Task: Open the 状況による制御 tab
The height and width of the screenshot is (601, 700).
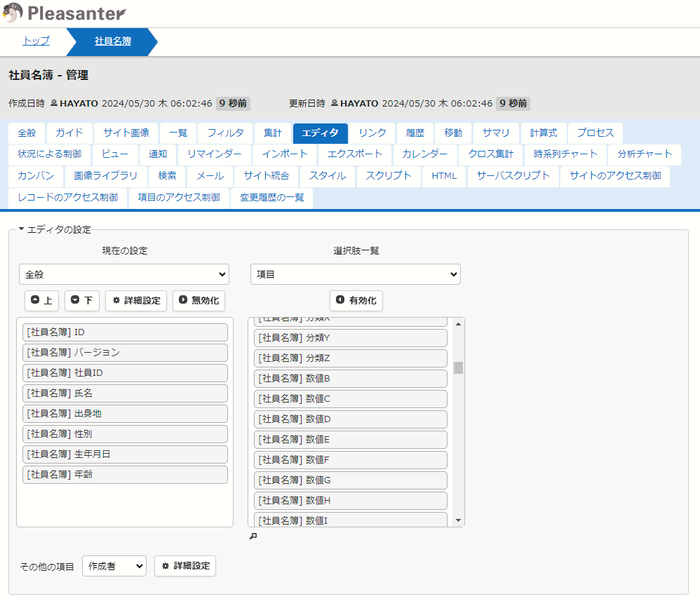Action: (x=50, y=154)
